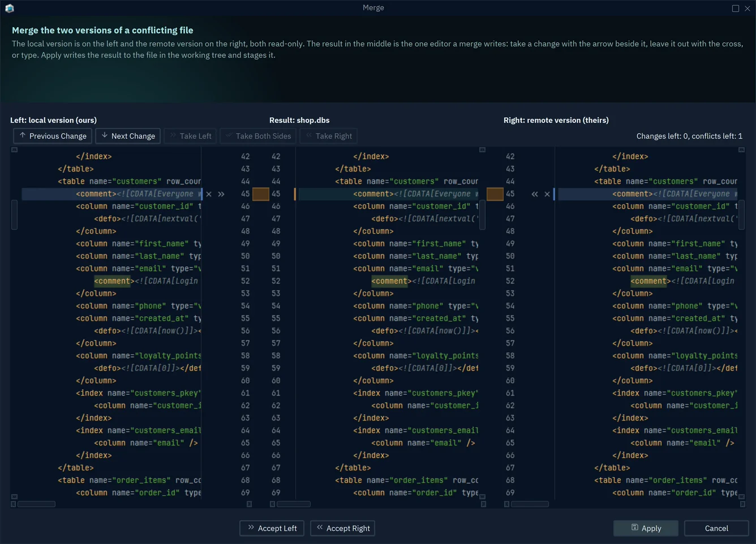Click the local pane's horizontal scrollbar thumb
The width and height of the screenshot is (756, 544).
coord(37,504)
